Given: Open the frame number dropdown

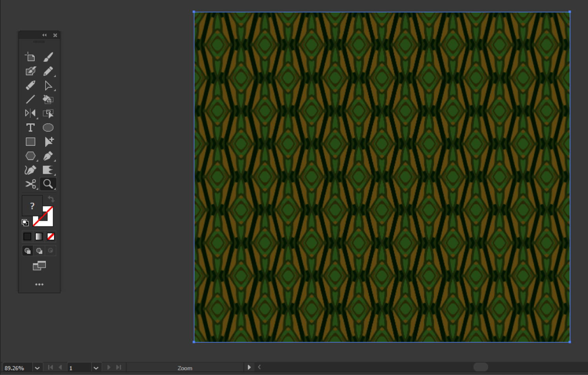Looking at the screenshot, I should tap(96, 368).
